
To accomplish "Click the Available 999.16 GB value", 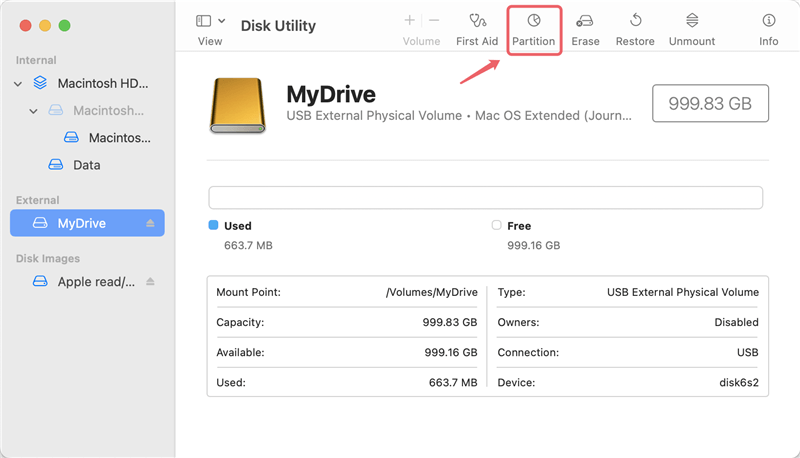I will coord(451,352).
